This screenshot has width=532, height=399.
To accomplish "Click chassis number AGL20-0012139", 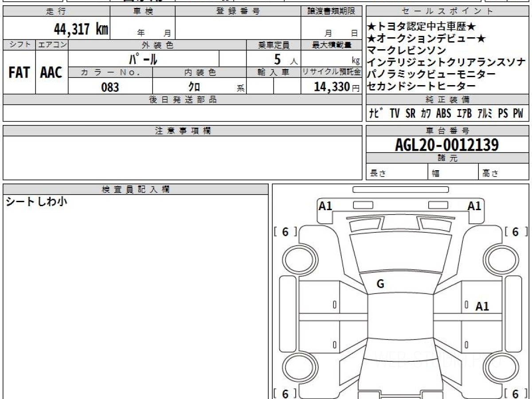I will point(447,145).
